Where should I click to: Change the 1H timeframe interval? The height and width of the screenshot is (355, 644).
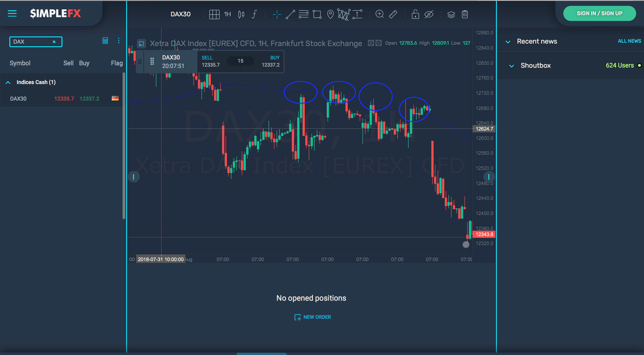227,14
